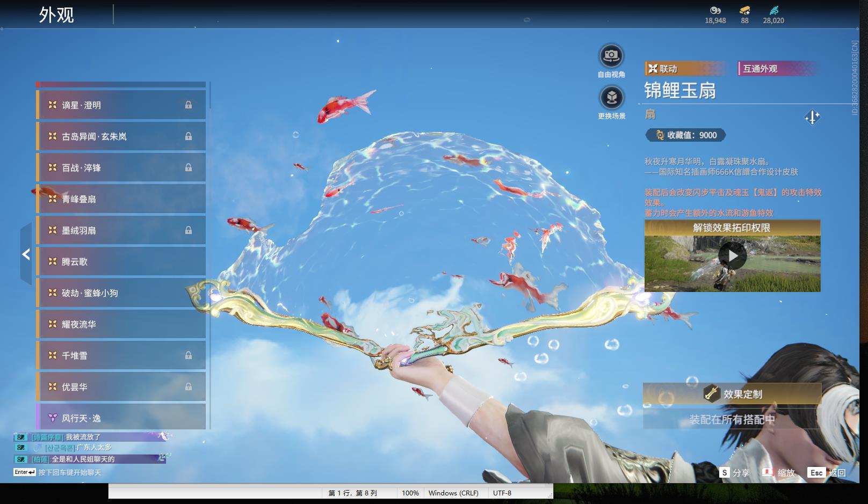868x504 pixels.
Task: Select the 破劫·蜜蜂小狗 skin
Action: tap(121, 293)
